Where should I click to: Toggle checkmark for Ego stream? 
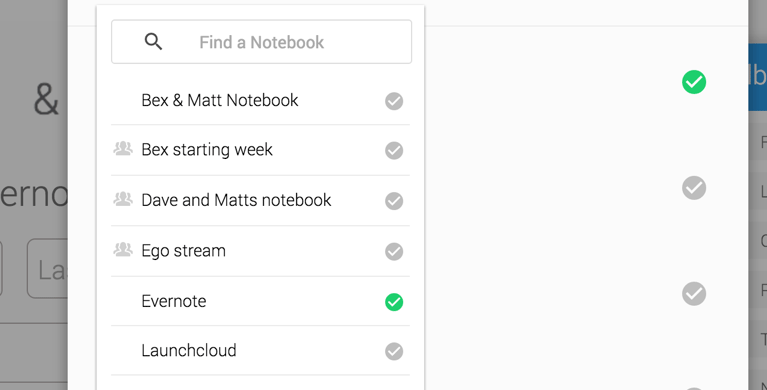[x=394, y=251]
